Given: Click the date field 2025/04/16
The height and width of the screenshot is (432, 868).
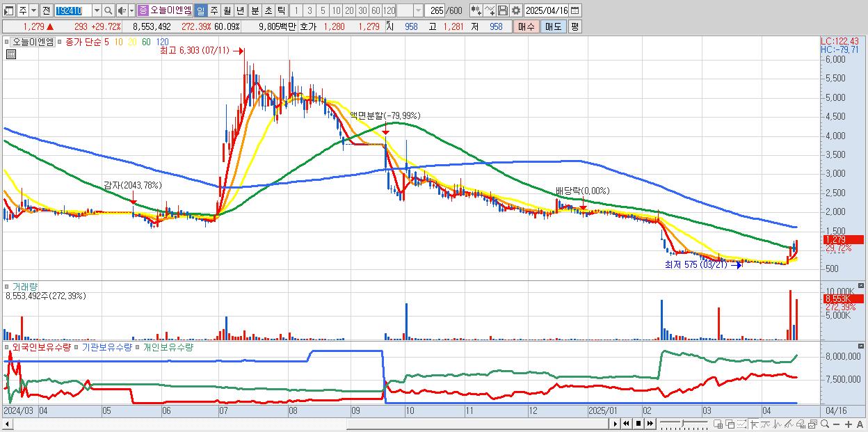Looking at the screenshot, I should click(547, 10).
